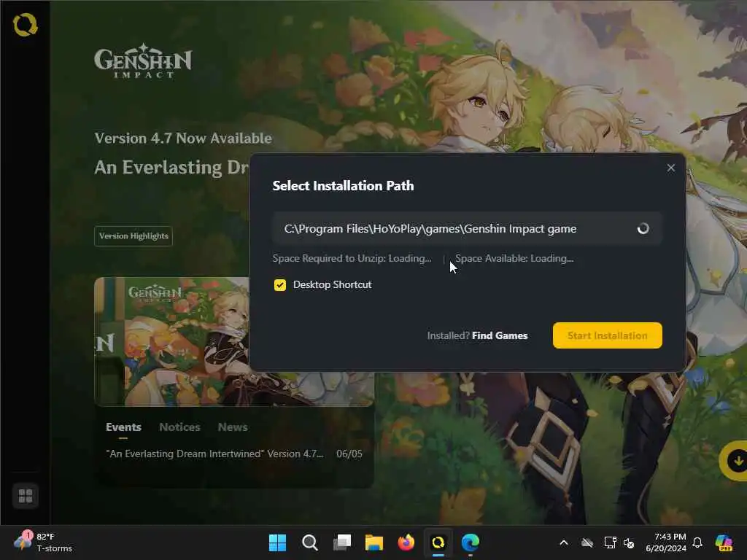Open taskbar Search

[309, 542]
